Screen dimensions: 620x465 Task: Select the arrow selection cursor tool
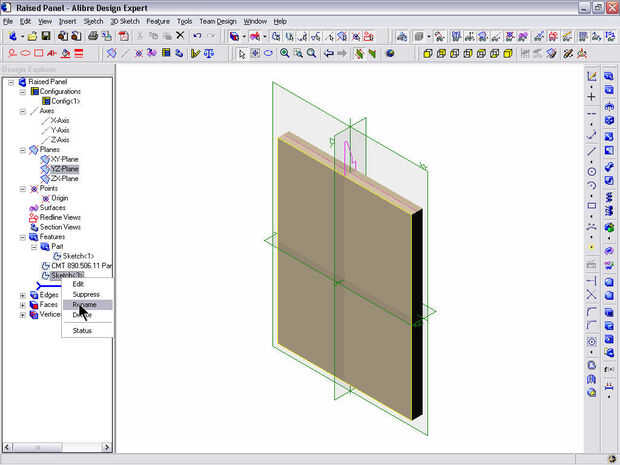pyautogui.click(x=241, y=53)
